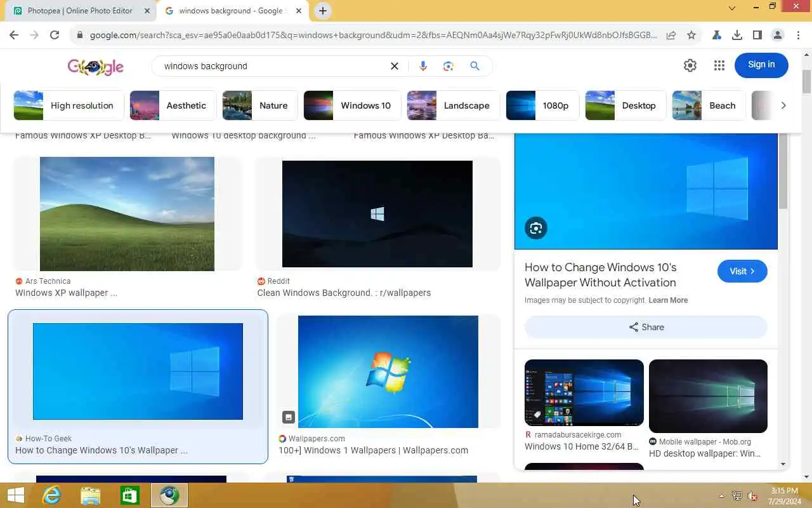Open the Chrome three-dot menu
Viewport: 812px width, 508px height.
pos(798,36)
